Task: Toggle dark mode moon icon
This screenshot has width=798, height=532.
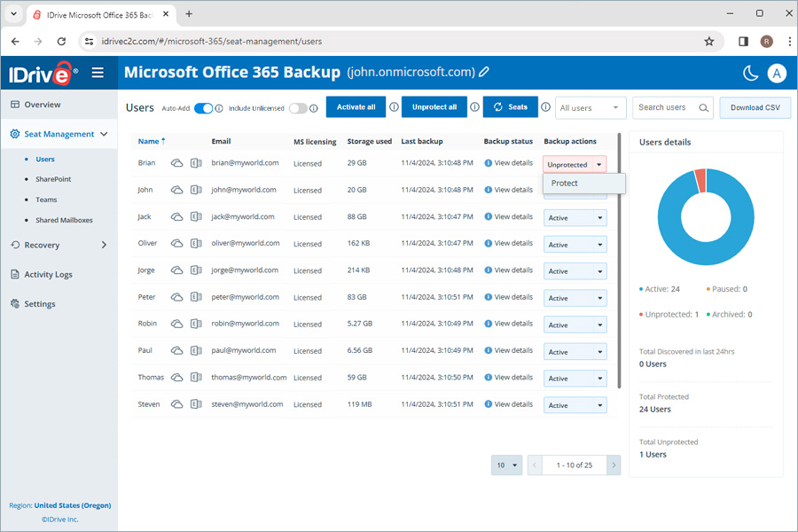Action: [750, 73]
